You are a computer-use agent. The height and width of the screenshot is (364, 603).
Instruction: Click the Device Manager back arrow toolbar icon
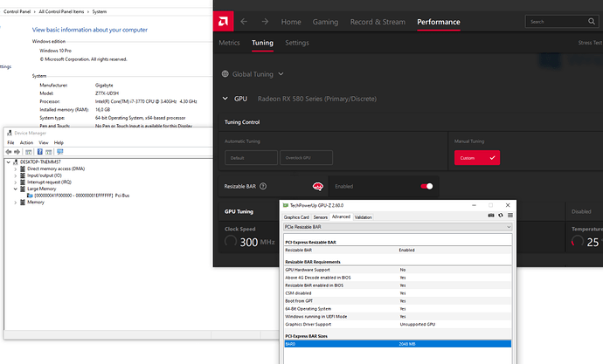pyautogui.click(x=9, y=152)
